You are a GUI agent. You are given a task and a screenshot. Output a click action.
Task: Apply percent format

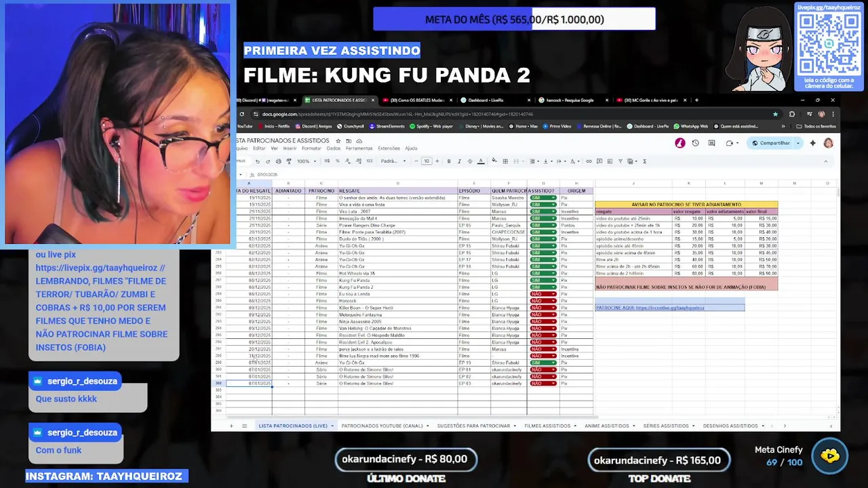tap(338, 161)
